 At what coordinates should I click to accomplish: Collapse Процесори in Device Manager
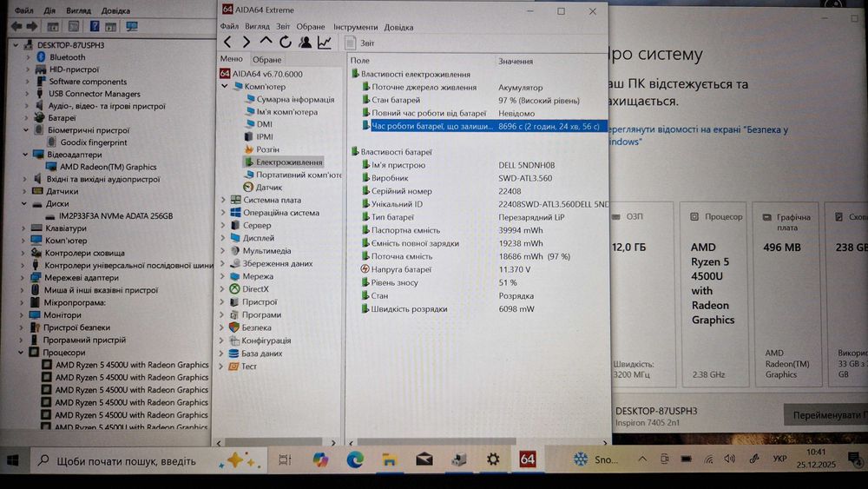click(21, 353)
